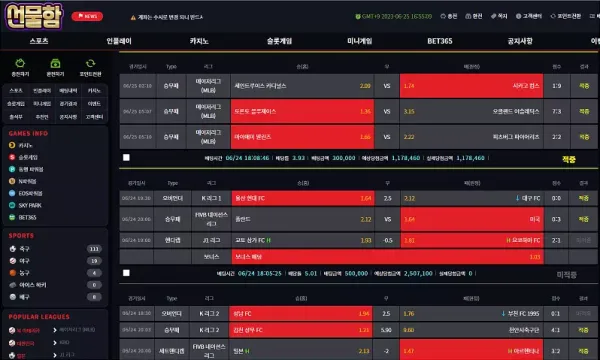Viewport: 600px width, 360px height.
Task: Click the GMT+9 clock shield icon
Action: [x=358, y=16]
